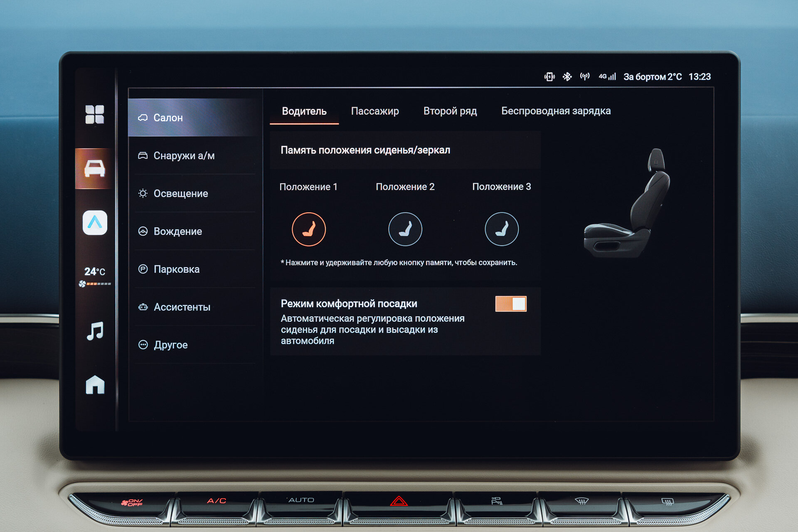Image resolution: width=798 pixels, height=532 pixels.
Task: Go to home screen icon
Action: click(x=95, y=385)
